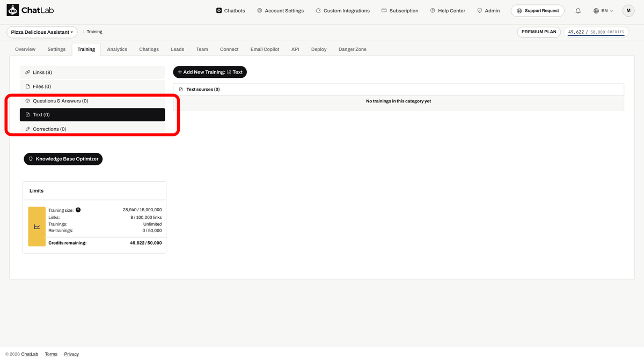644x362 pixels.
Task: Open the Privacy footer link
Action: 71,354
